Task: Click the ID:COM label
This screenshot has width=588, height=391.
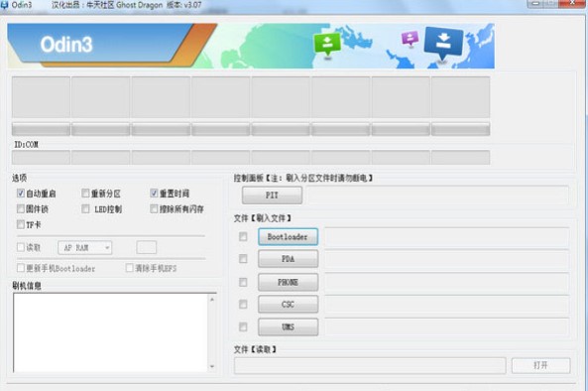Action: coord(26,145)
